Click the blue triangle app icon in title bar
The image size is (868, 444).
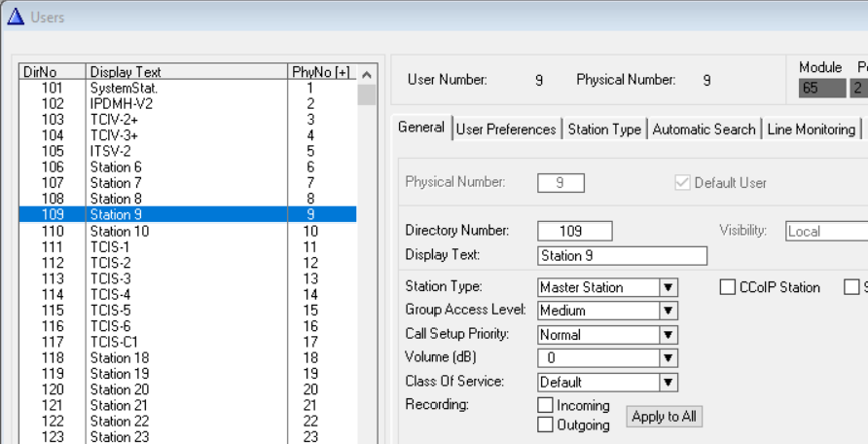(16, 18)
